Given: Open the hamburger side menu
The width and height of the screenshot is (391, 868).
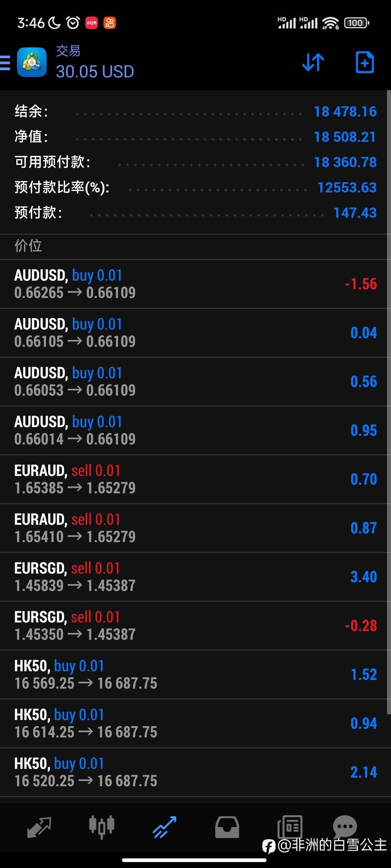Looking at the screenshot, I should pos(5,63).
